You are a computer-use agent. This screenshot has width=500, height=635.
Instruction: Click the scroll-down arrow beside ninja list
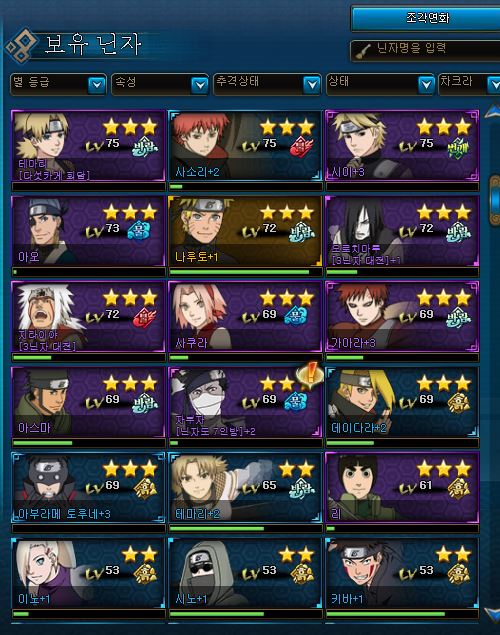point(494,614)
